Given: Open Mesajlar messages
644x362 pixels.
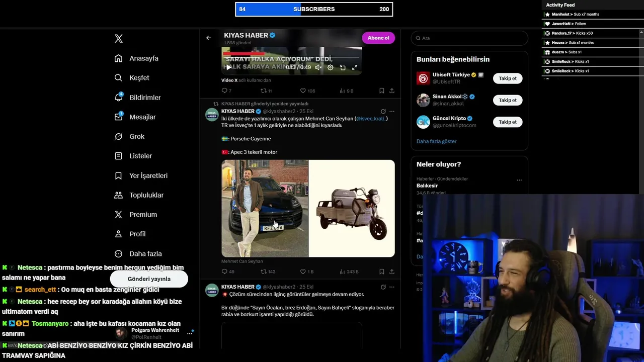Looking at the screenshot, I should point(135,117).
